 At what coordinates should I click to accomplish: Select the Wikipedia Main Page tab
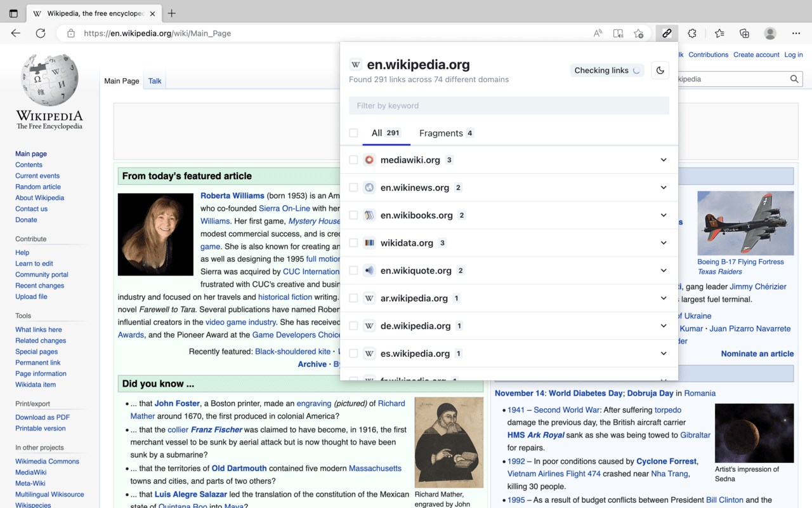(x=122, y=81)
